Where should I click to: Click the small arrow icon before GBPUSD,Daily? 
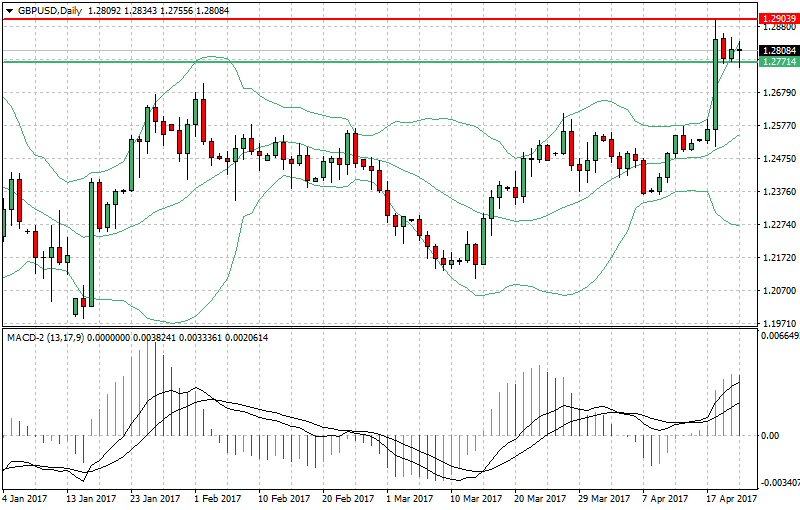click(8, 11)
